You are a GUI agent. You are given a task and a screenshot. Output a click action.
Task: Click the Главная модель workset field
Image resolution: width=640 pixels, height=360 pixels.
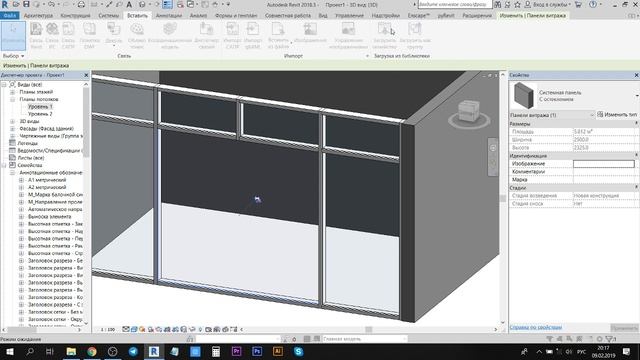click(x=364, y=339)
